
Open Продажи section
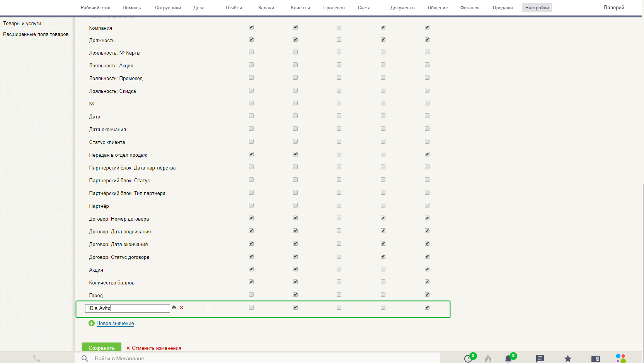point(503,8)
